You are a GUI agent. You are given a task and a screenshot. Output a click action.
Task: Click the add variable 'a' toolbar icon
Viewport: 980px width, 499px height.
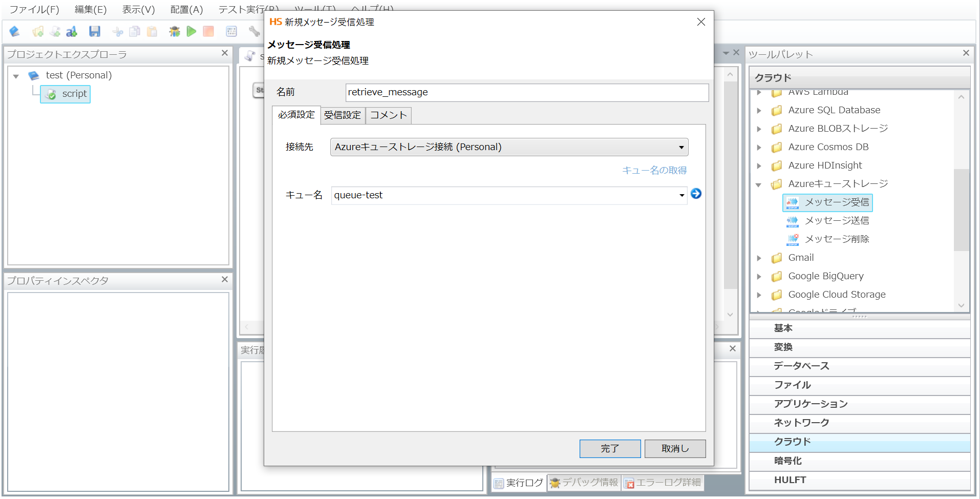(x=72, y=32)
